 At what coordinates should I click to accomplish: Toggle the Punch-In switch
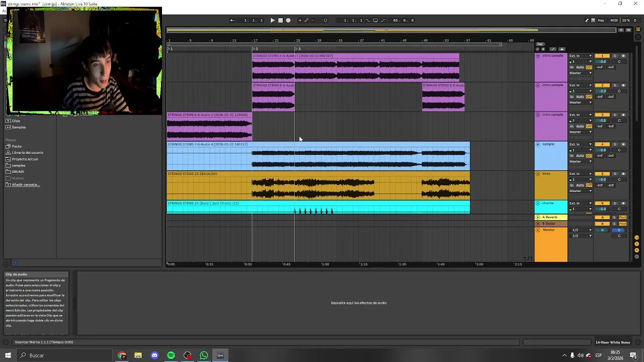pos(368,21)
